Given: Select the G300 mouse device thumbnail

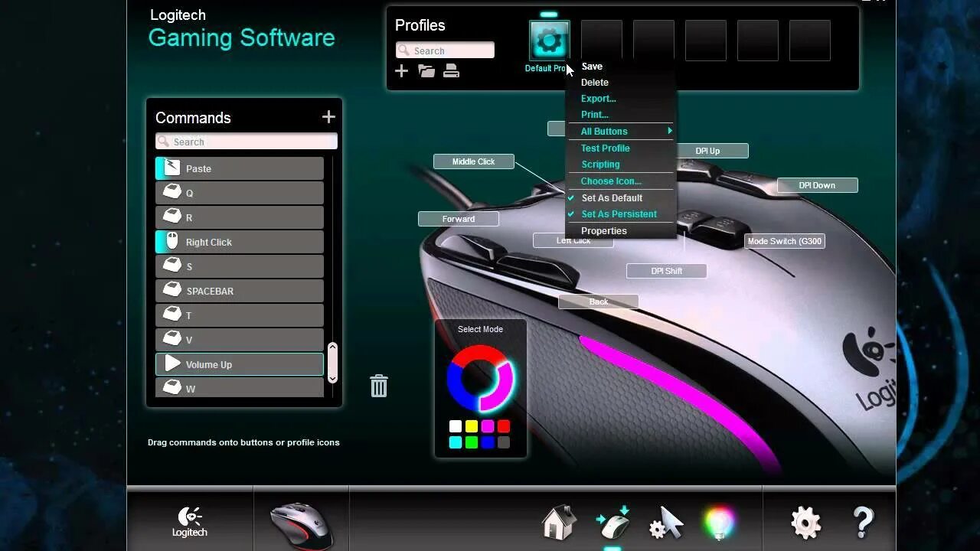Looking at the screenshot, I should pyautogui.click(x=301, y=525).
